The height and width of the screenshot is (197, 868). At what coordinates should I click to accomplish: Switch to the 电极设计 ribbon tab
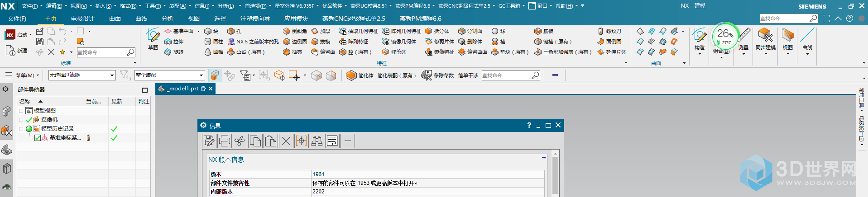click(83, 19)
